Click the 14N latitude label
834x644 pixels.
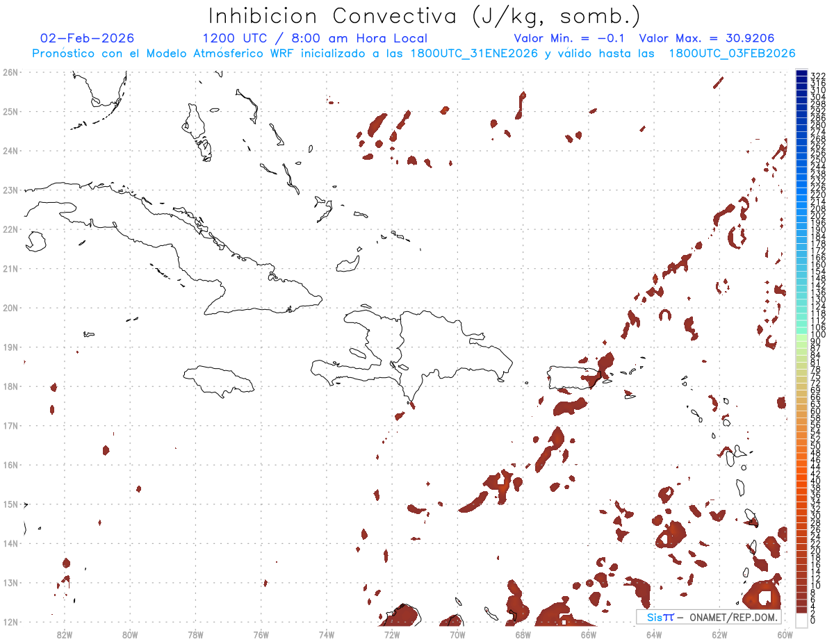pyautogui.click(x=10, y=543)
